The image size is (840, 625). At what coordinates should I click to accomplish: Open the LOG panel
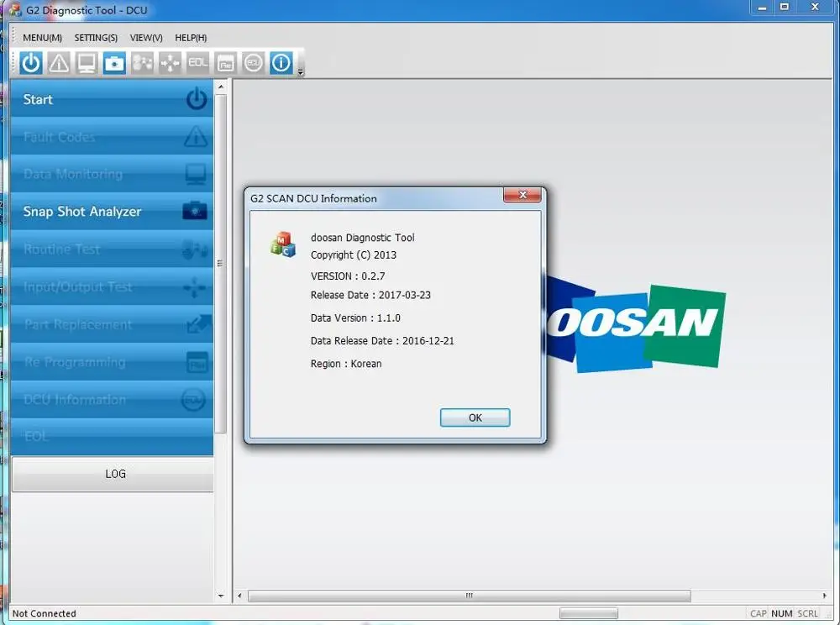114,474
